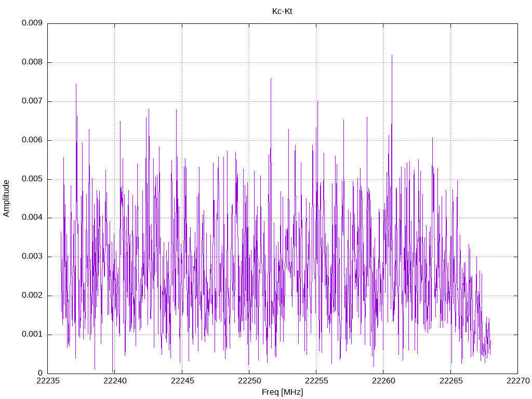
Task: Select the y-axis tick label 0.003
Action: tap(32, 257)
